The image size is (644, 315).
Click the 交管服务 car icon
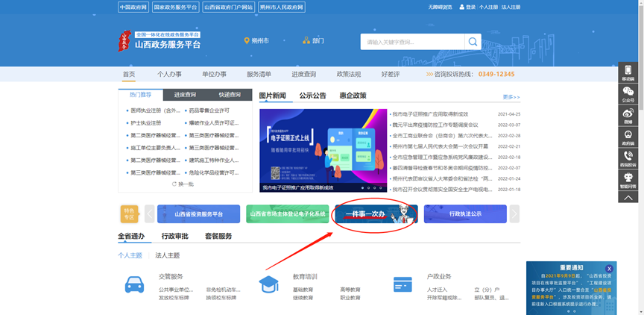[134, 284]
